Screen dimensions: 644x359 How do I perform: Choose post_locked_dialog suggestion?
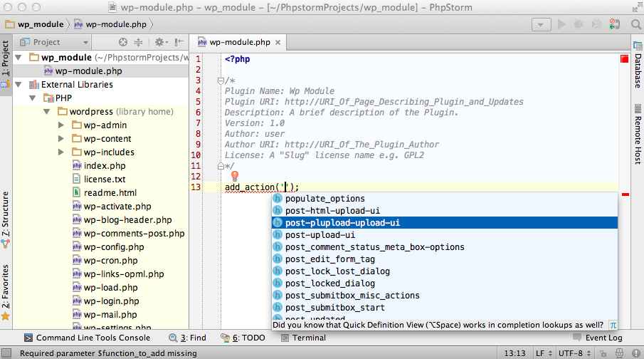(445, 283)
